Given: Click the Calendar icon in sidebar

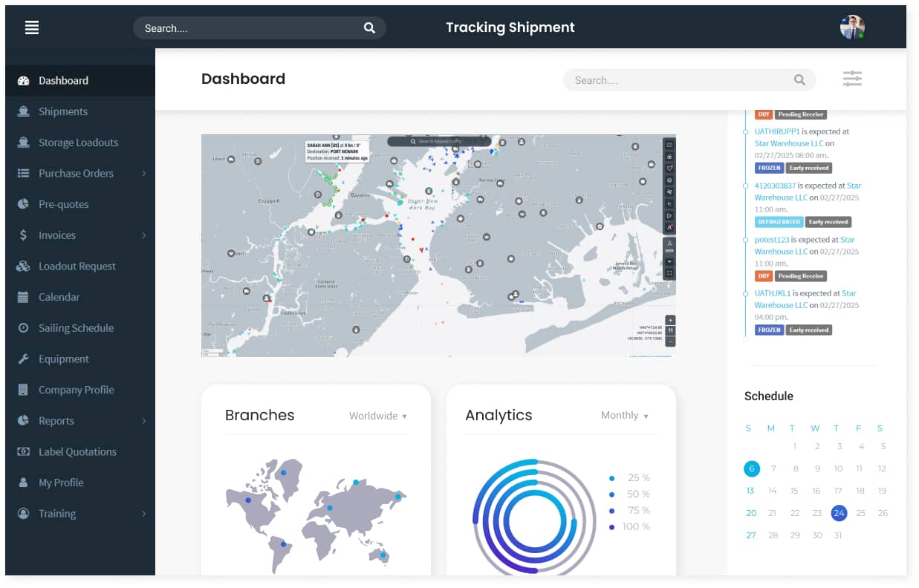Looking at the screenshot, I should (23, 297).
